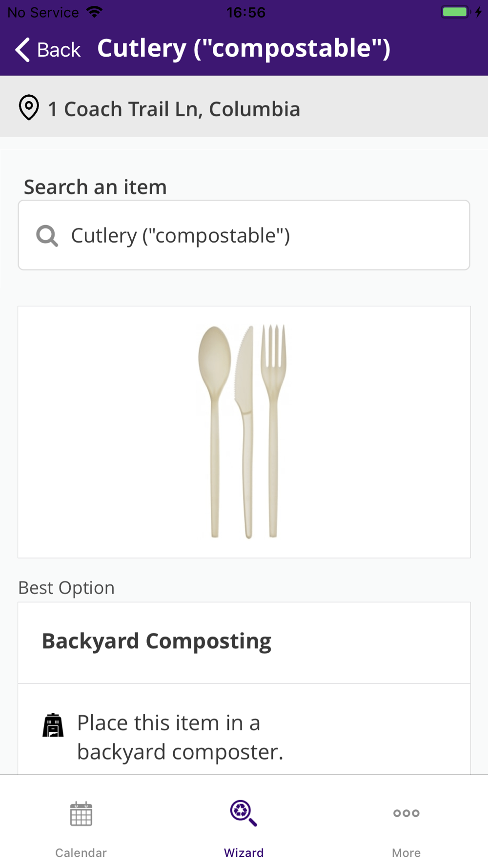Select the backyard composter instruction text
The width and height of the screenshot is (488, 868).
point(180,737)
